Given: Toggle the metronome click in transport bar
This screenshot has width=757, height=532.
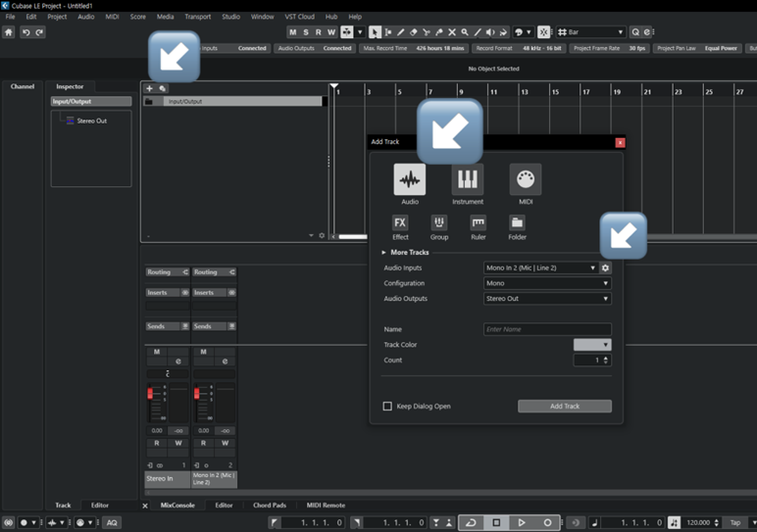Looking at the screenshot, I should [x=578, y=522].
